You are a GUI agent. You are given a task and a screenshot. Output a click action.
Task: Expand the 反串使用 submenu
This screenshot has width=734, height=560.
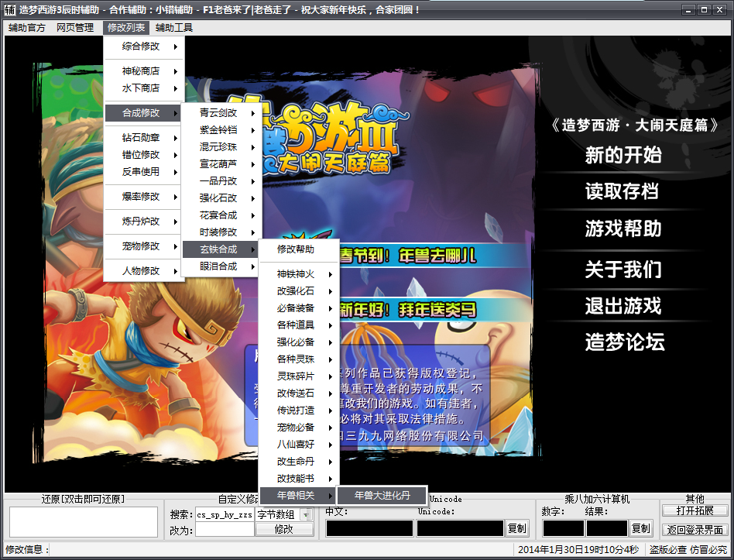(x=144, y=172)
